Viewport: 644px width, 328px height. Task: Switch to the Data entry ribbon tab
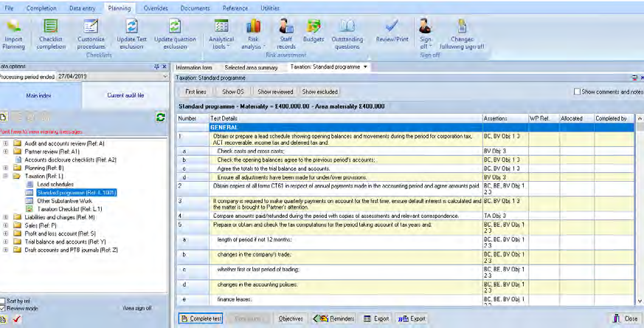click(x=82, y=8)
